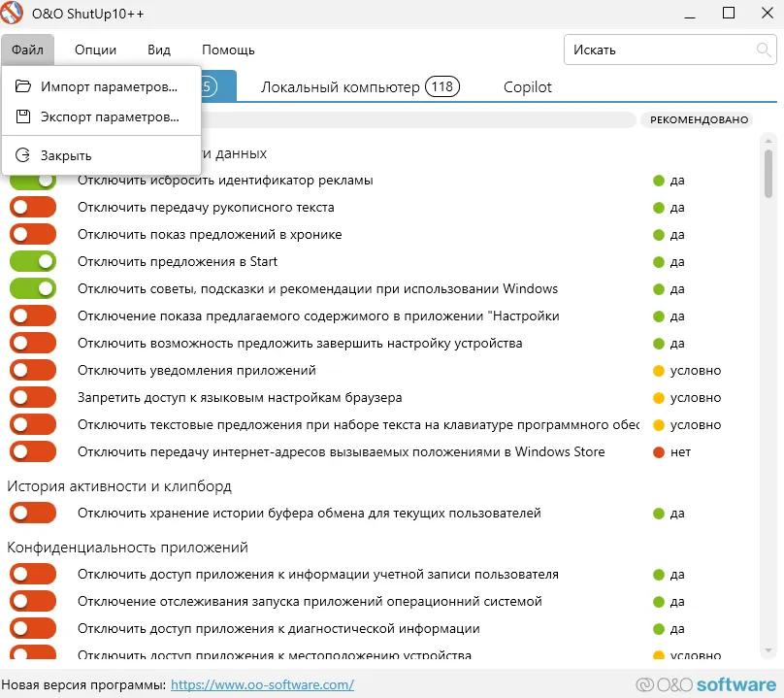Click the export parameters save icon

[x=23, y=117]
